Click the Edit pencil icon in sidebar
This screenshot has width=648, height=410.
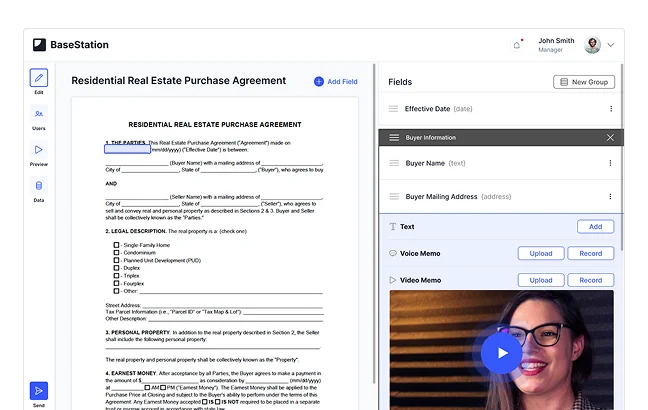[x=38, y=78]
